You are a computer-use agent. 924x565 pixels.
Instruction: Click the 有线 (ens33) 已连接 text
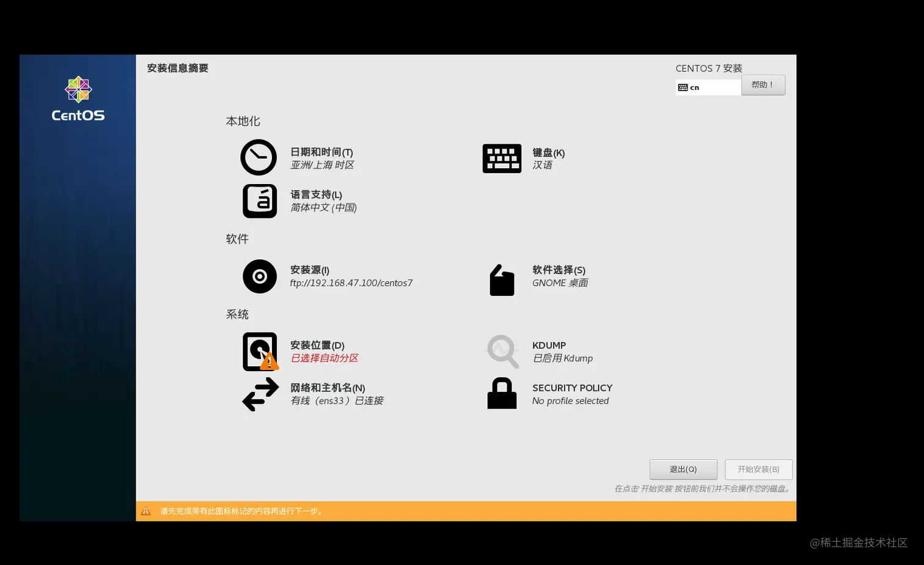point(337,401)
